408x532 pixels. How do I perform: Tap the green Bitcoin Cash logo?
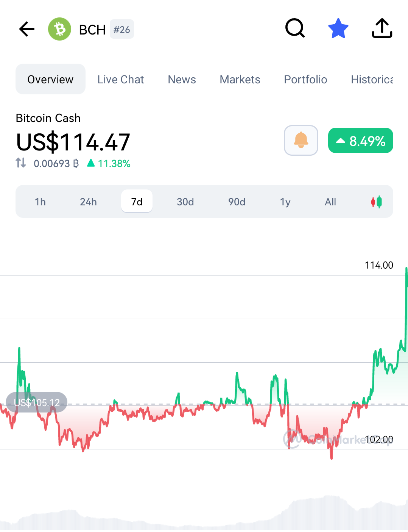[x=59, y=29]
